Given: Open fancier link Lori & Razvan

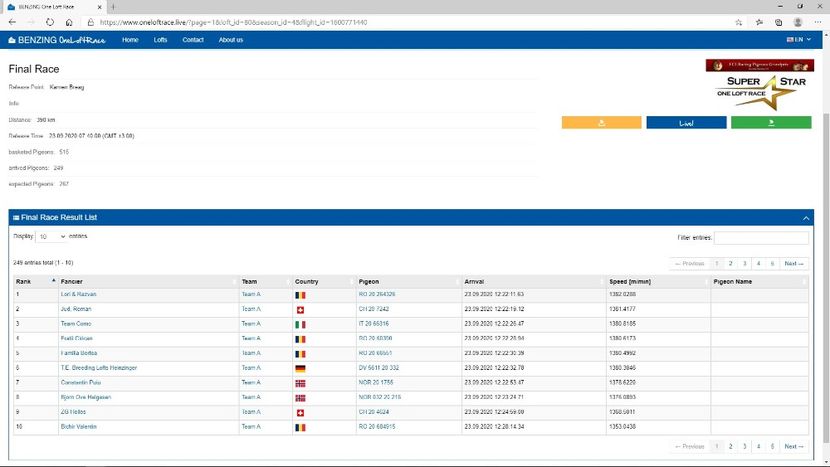Looking at the screenshot, I should [x=79, y=295].
